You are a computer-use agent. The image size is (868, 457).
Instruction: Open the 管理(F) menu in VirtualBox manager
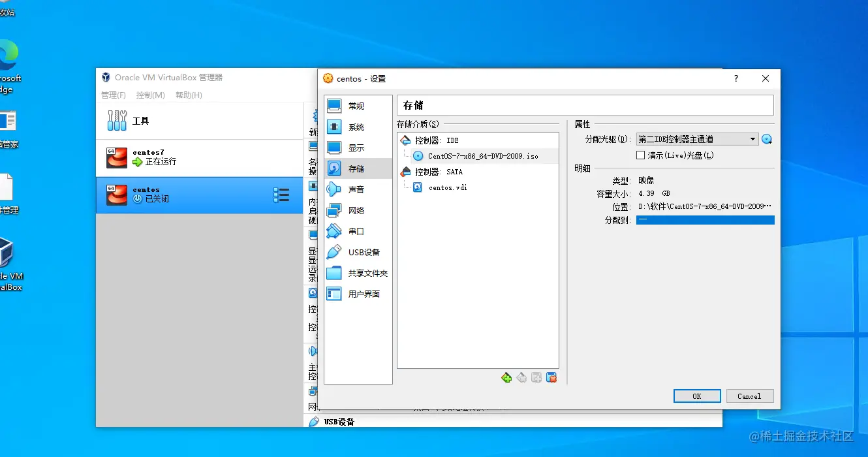click(x=114, y=95)
